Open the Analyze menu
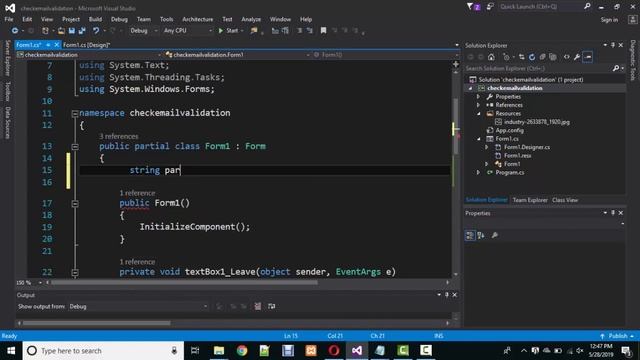Image resolution: width=640 pixels, height=360 pixels. (x=251, y=19)
